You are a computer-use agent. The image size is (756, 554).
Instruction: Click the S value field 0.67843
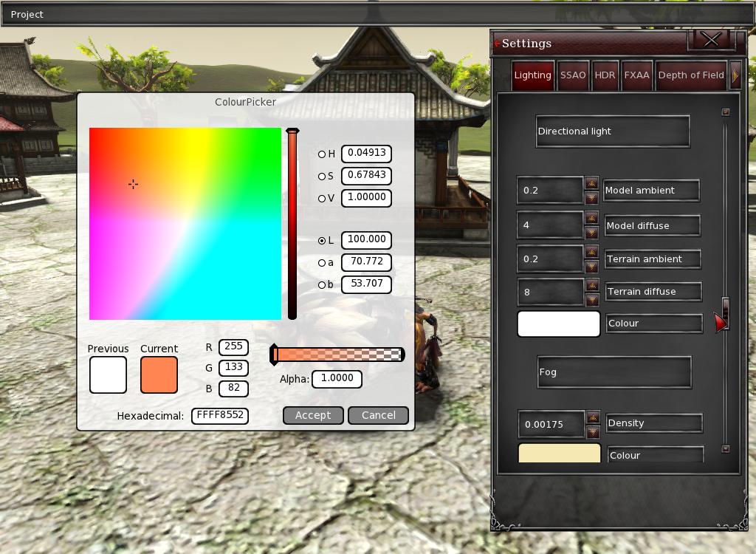pos(366,176)
